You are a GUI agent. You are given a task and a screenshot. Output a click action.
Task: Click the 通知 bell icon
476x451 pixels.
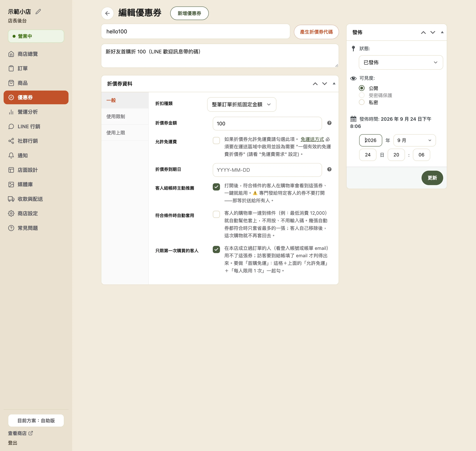(x=11, y=156)
